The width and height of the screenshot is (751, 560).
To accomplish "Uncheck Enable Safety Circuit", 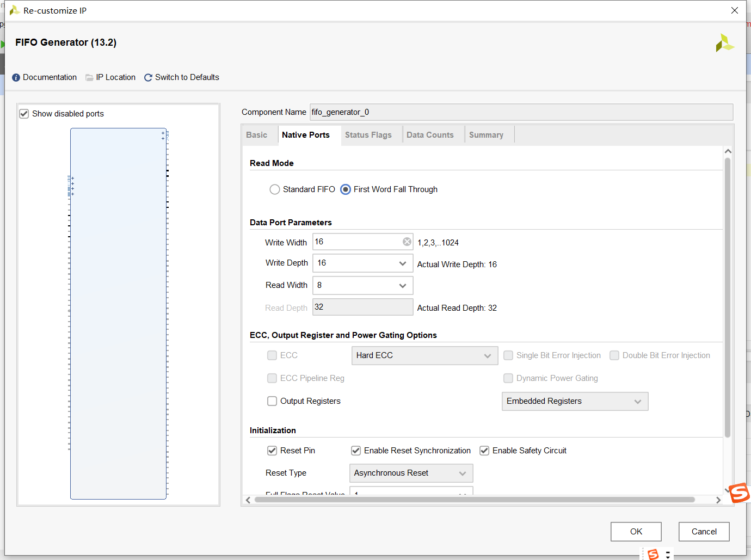I will point(484,451).
